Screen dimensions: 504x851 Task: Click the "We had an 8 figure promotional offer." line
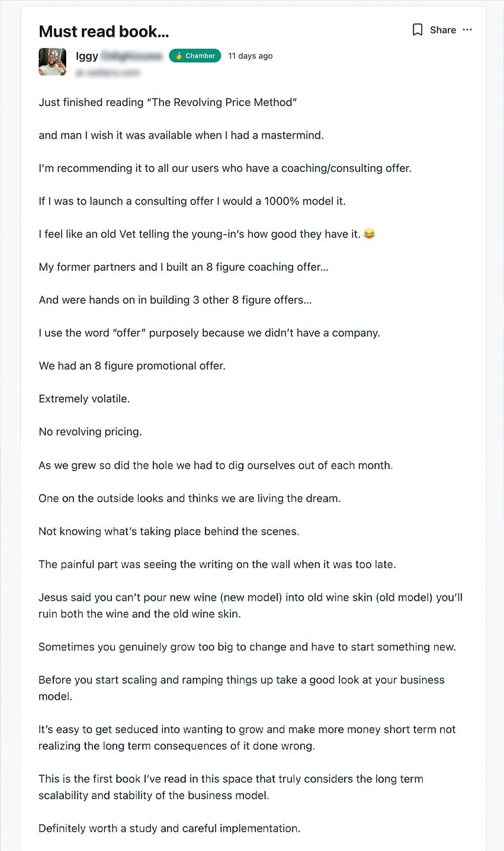(132, 366)
